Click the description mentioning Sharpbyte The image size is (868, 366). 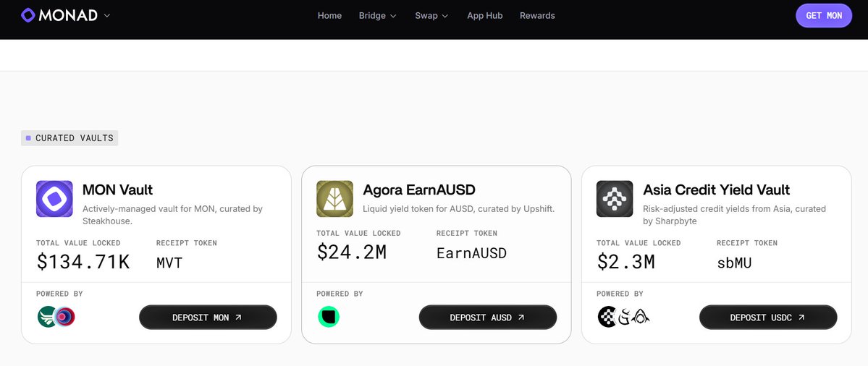click(x=734, y=215)
